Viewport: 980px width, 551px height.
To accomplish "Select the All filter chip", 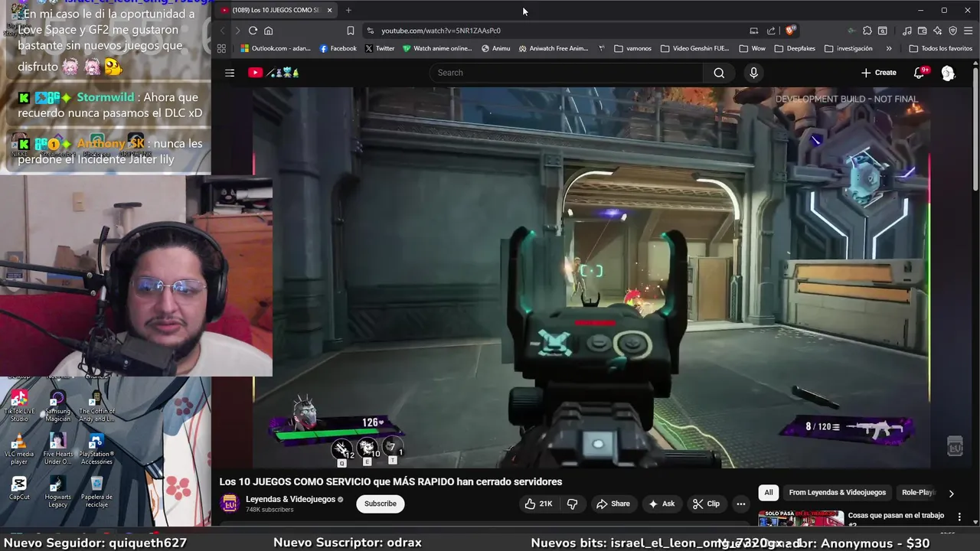I will 769,493.
